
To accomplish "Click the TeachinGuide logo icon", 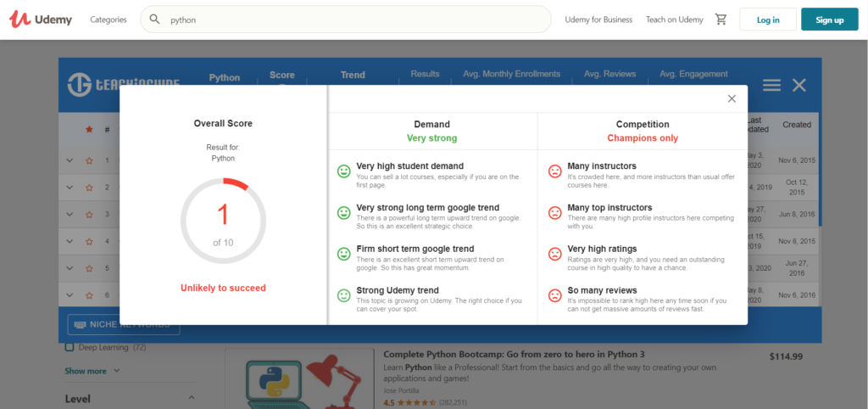I will [79, 85].
